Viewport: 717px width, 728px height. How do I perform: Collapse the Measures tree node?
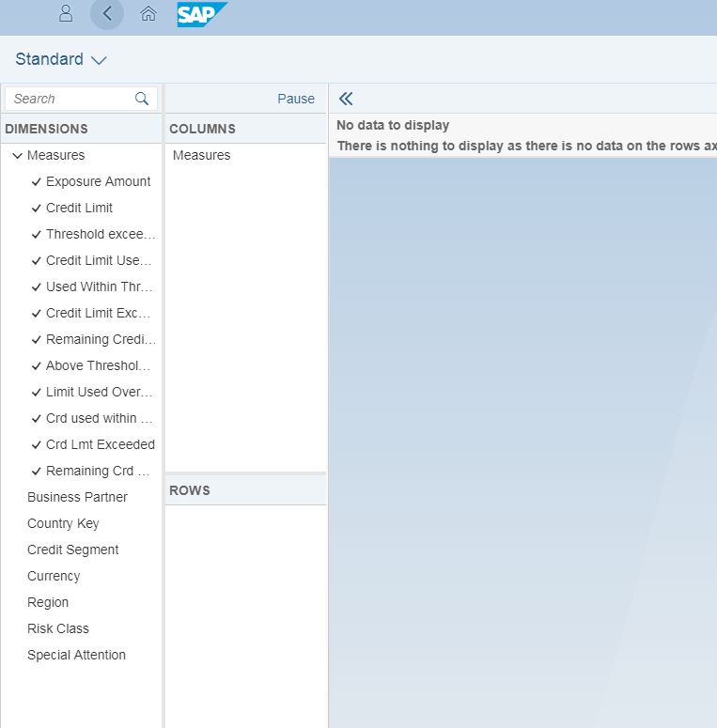pos(17,156)
